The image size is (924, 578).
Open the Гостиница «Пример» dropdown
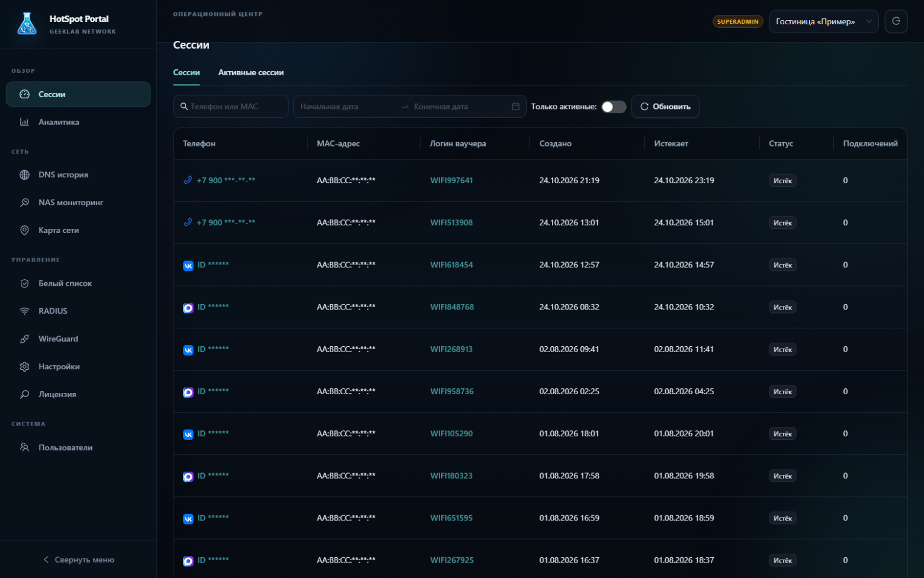[x=823, y=21]
